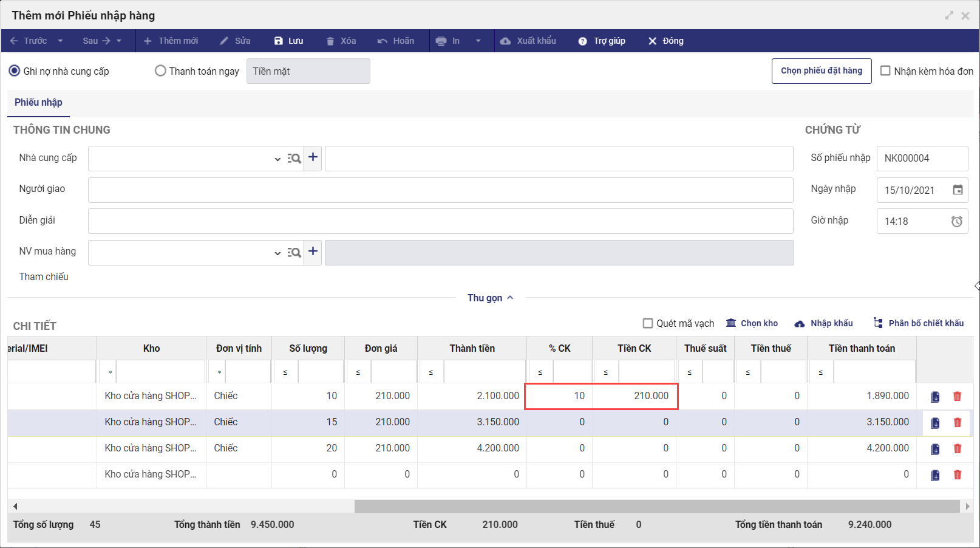980x548 pixels.
Task: Add new supplier with plus icon
Action: point(313,157)
